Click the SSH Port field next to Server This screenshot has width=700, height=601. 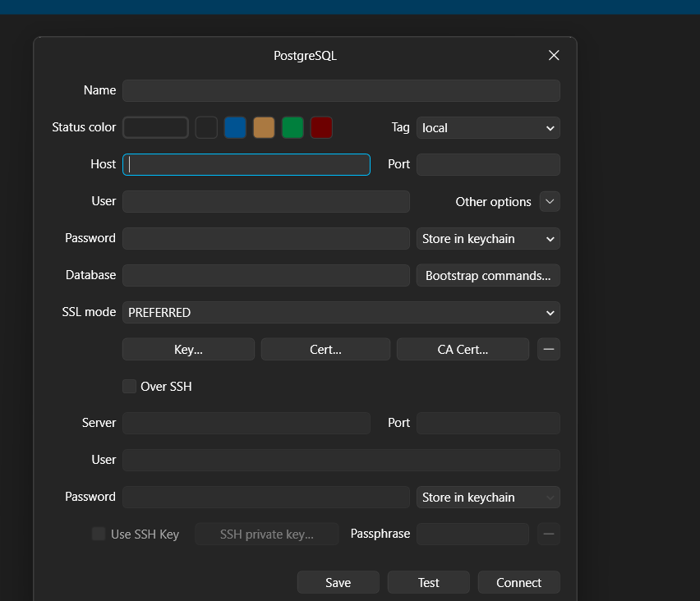[488, 423]
